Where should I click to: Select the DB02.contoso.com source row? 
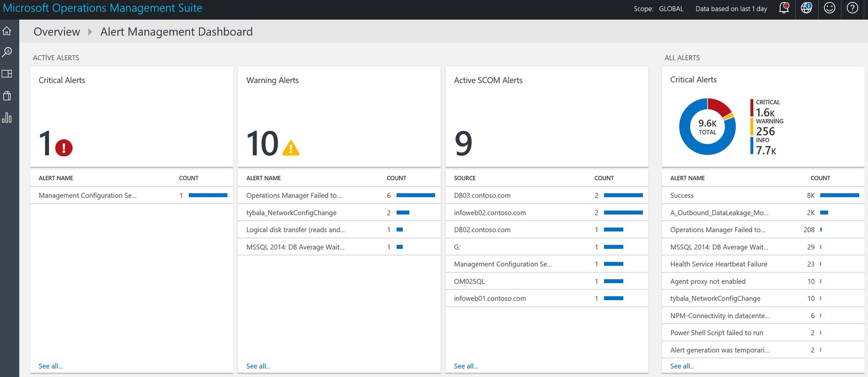coord(547,230)
